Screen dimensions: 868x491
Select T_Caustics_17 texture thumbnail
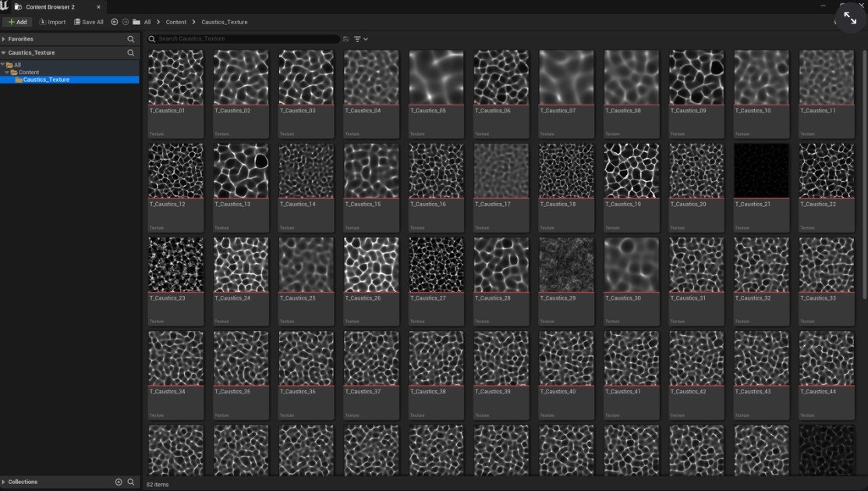click(x=501, y=171)
